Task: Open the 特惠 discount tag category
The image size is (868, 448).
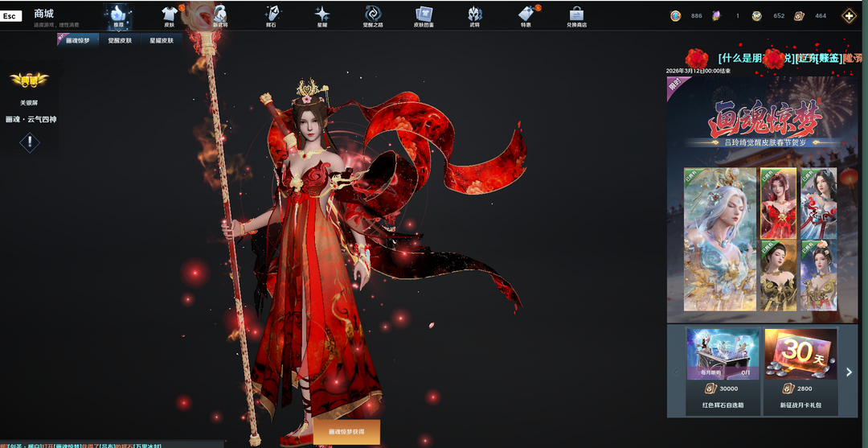Action: pyautogui.click(x=526, y=15)
